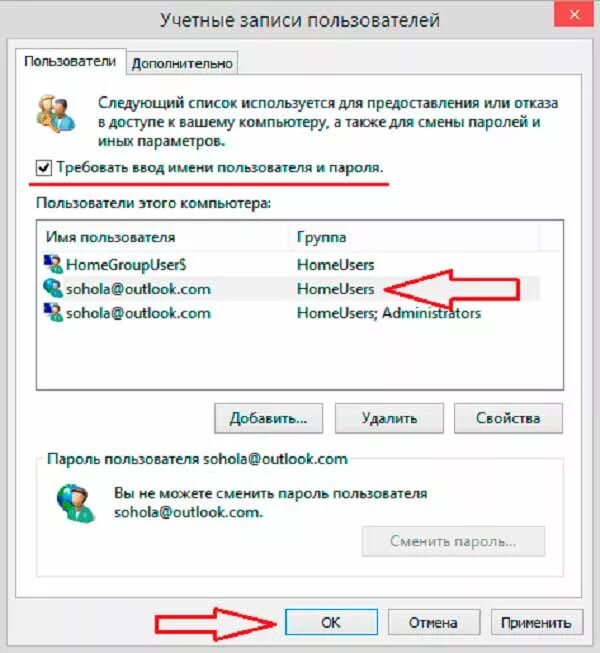Click the globe user icon in the password section
600x653 pixels.
click(76, 503)
